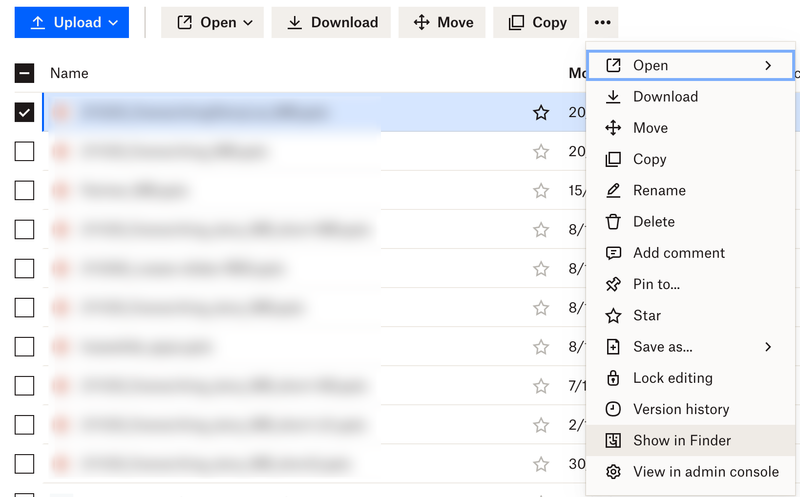Toggle the select-all checkbox beside Name

(x=24, y=73)
